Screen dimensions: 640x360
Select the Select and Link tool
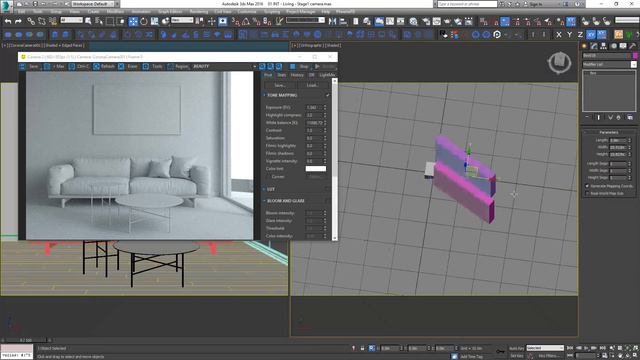(x=31, y=21)
